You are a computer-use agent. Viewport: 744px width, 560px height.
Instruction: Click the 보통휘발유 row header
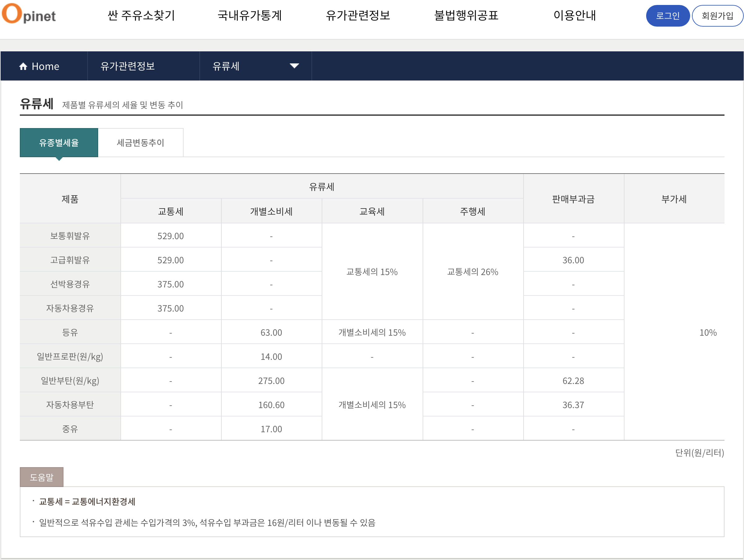pos(70,236)
